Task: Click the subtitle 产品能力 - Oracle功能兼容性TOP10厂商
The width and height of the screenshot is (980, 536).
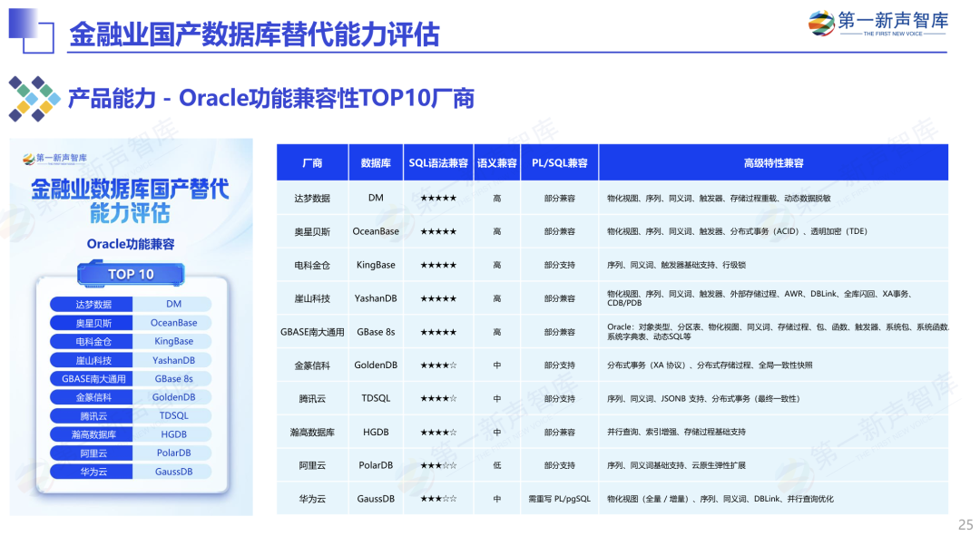Action: [270, 98]
